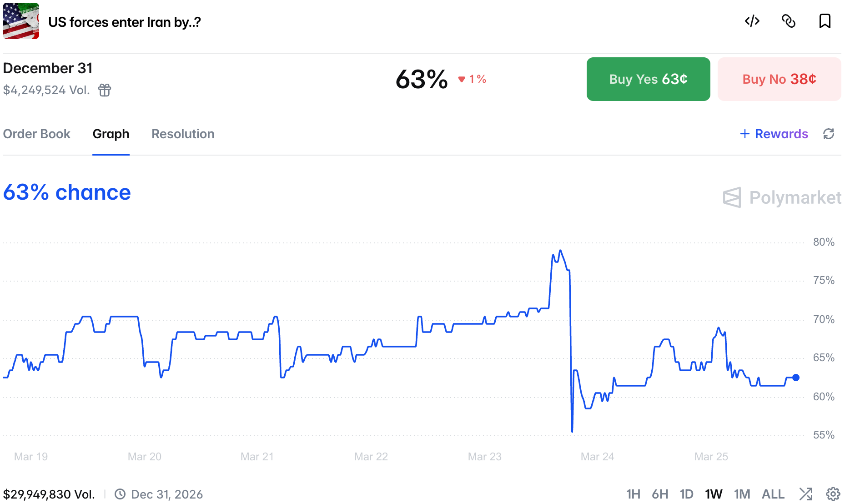Bookmark this market

[x=825, y=21]
